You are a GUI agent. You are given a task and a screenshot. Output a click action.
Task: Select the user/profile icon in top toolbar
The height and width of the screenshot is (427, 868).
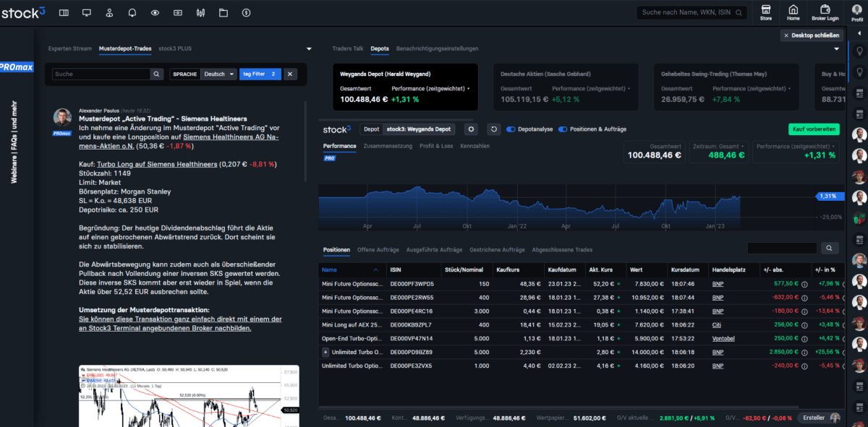pos(110,12)
